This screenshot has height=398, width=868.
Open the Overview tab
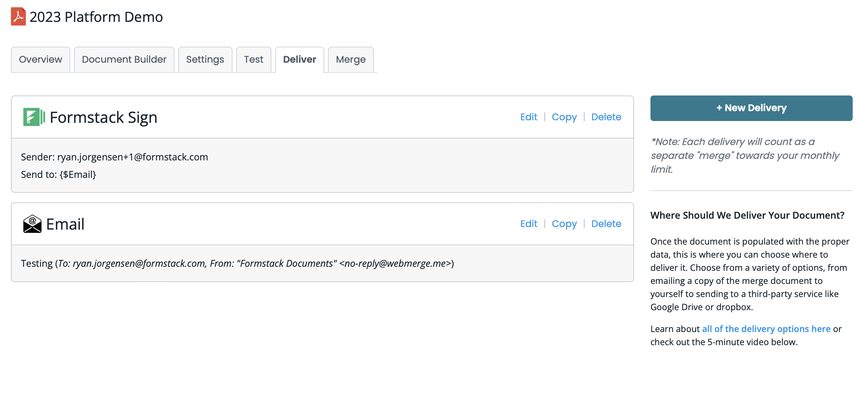tap(40, 59)
